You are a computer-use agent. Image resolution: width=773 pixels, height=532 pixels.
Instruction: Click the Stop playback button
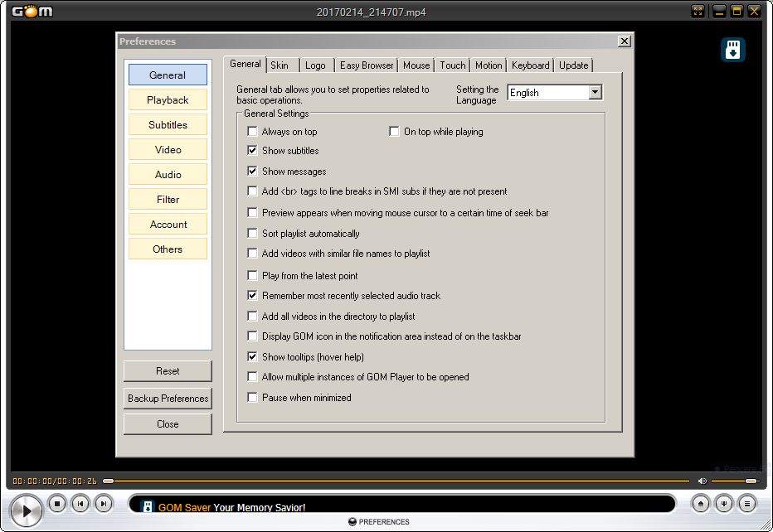coord(57,504)
